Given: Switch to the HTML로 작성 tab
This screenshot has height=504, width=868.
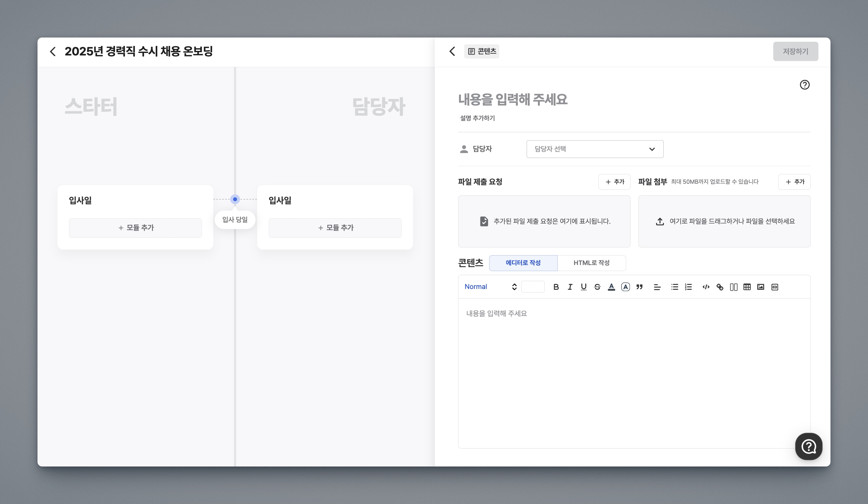Looking at the screenshot, I should pyautogui.click(x=591, y=263).
